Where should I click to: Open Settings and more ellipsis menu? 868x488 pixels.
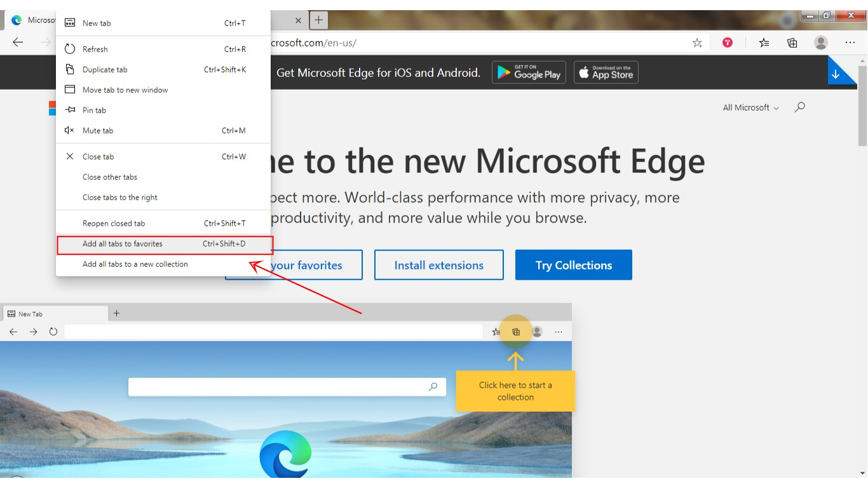point(850,43)
